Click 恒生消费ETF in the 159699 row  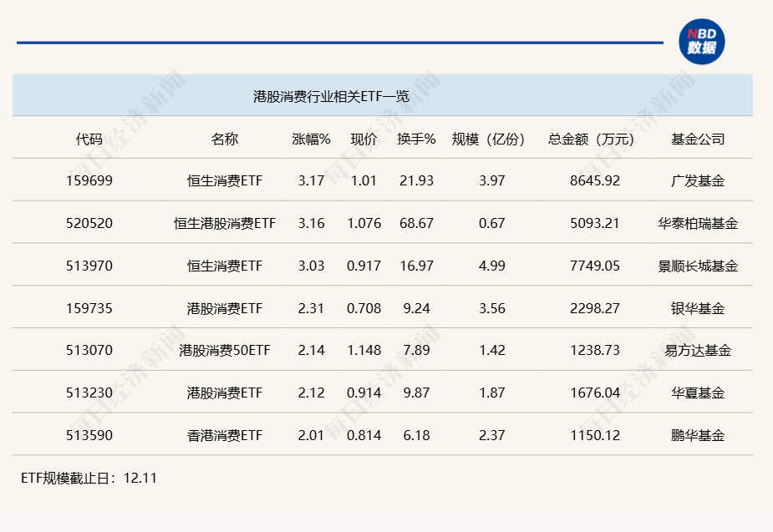point(225,180)
